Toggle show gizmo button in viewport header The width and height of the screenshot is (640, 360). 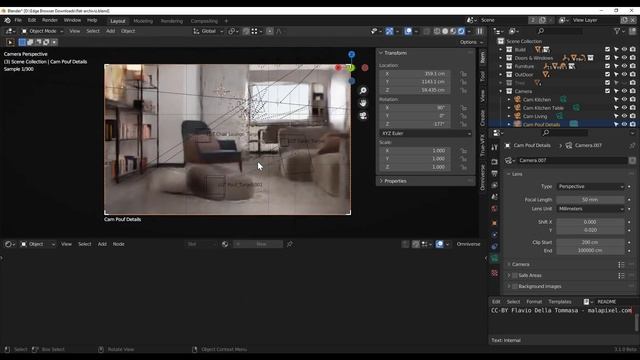click(x=389, y=31)
